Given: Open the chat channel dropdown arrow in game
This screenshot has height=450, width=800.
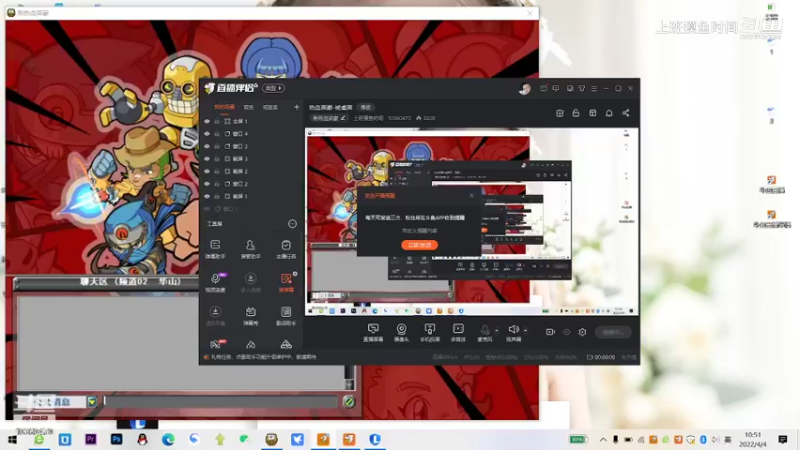Looking at the screenshot, I should (92, 402).
